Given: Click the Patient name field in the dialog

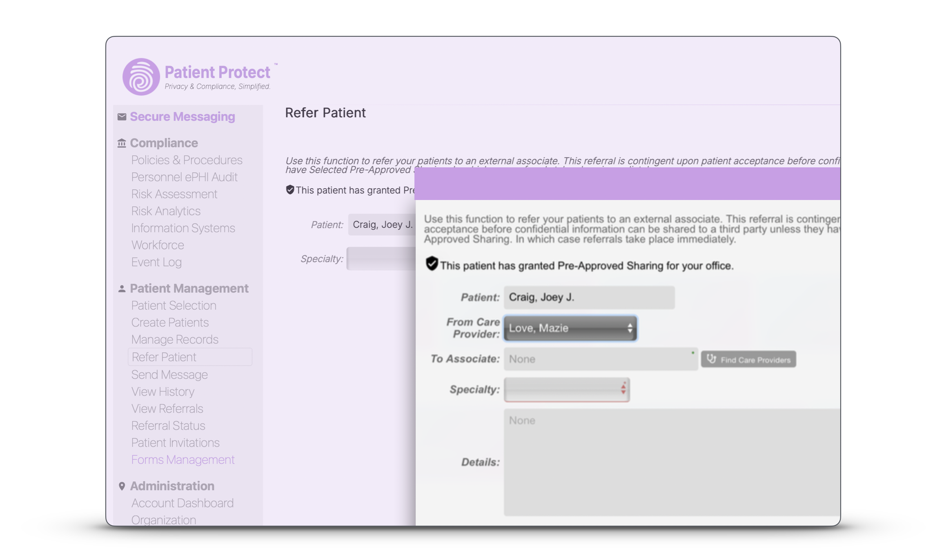Looking at the screenshot, I should coord(589,298).
